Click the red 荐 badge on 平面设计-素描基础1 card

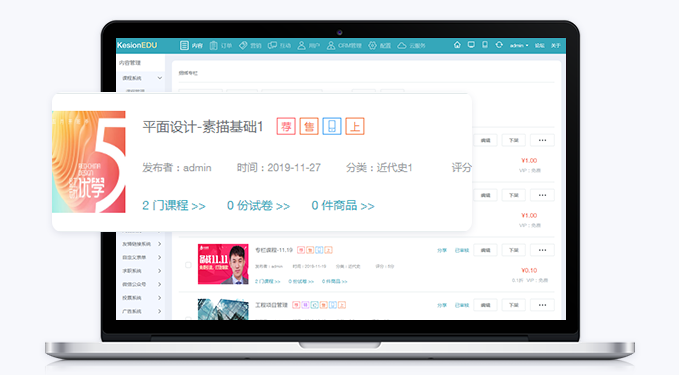click(x=286, y=126)
